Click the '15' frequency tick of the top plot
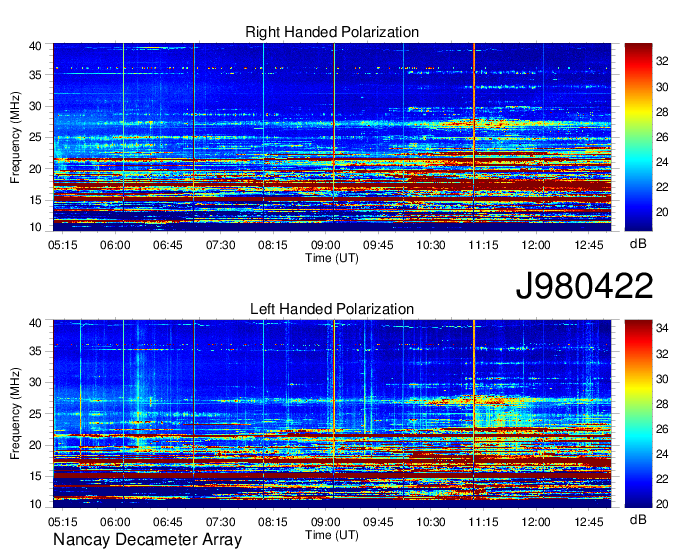 tap(35, 200)
